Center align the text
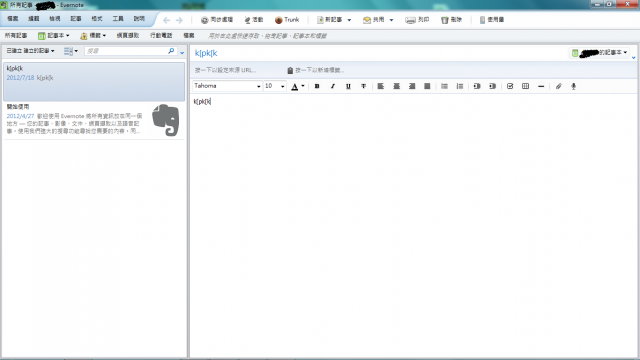640x360 pixels. point(396,86)
